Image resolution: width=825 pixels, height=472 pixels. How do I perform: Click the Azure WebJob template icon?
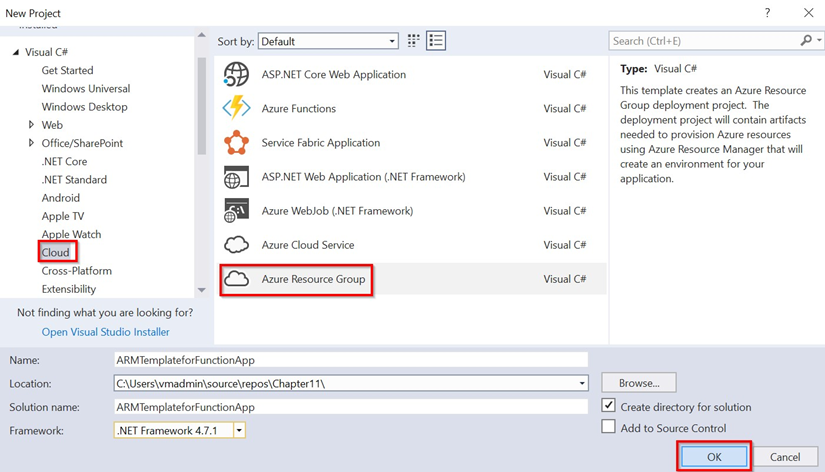click(x=236, y=211)
